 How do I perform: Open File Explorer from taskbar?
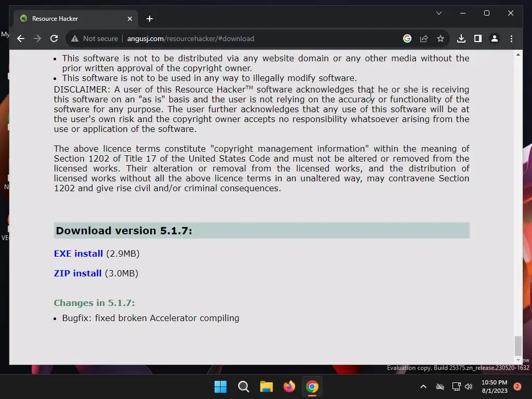point(267,387)
